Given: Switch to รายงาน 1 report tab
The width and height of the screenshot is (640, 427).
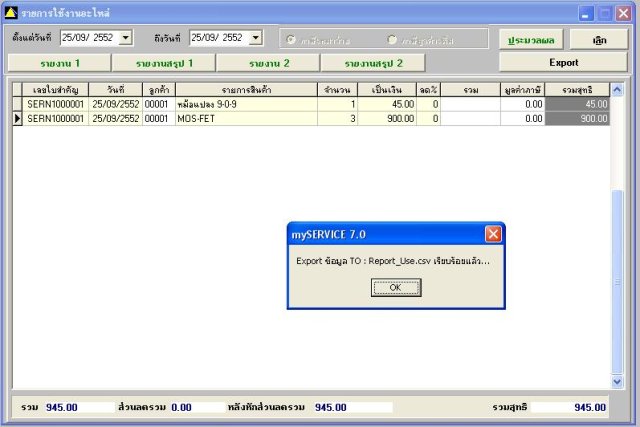Looking at the screenshot, I should [60, 63].
